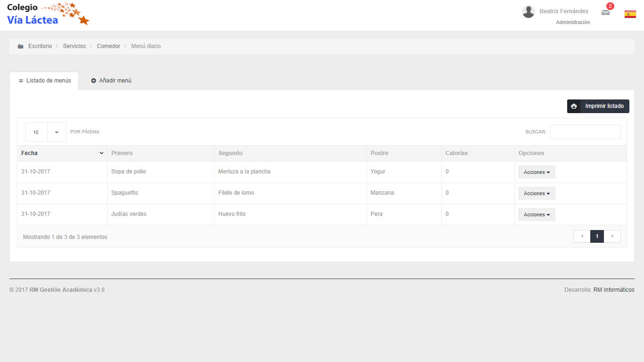Open the rows-per-page dropdown showing 10
Image resolution: width=644 pixels, height=362 pixels.
click(x=46, y=132)
